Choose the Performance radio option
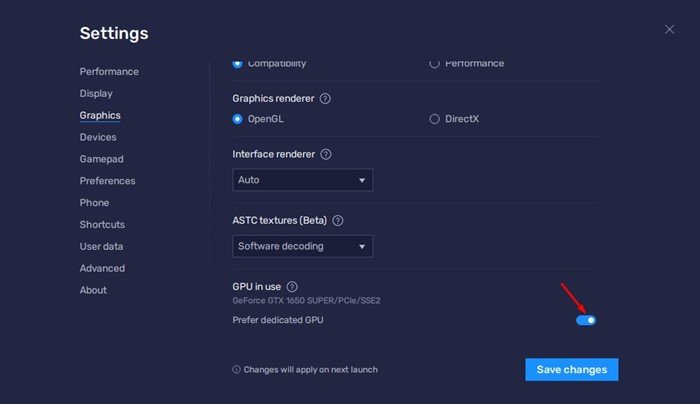This screenshot has width=700, height=404. pyautogui.click(x=434, y=64)
